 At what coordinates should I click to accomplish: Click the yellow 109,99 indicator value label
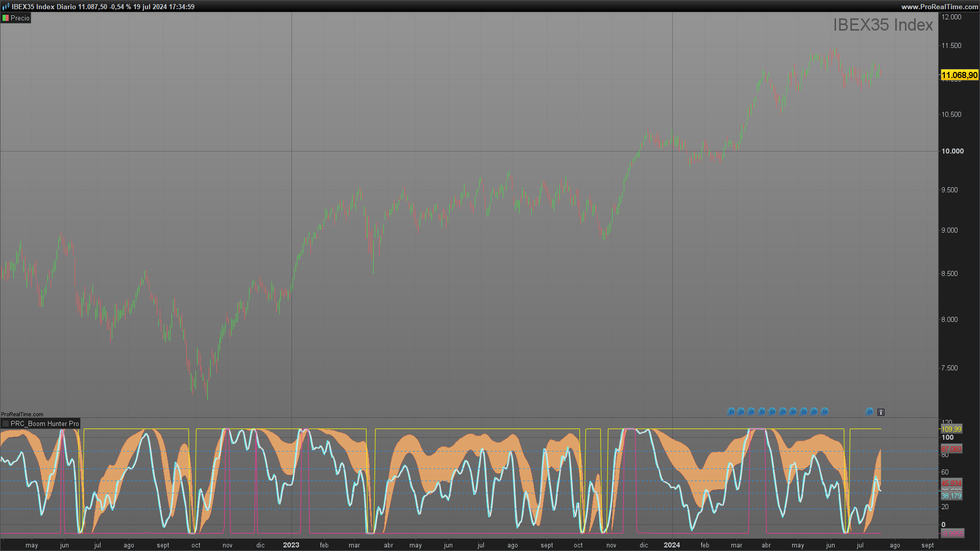point(951,429)
